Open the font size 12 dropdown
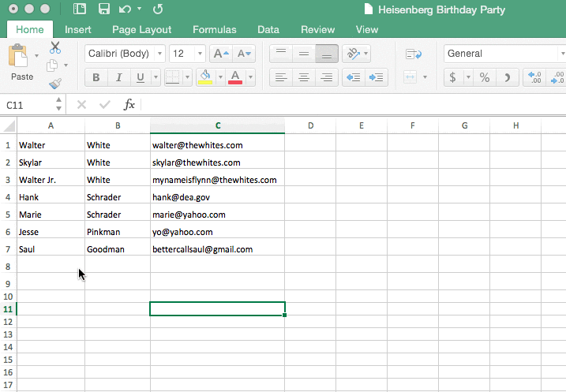 pyautogui.click(x=188, y=54)
